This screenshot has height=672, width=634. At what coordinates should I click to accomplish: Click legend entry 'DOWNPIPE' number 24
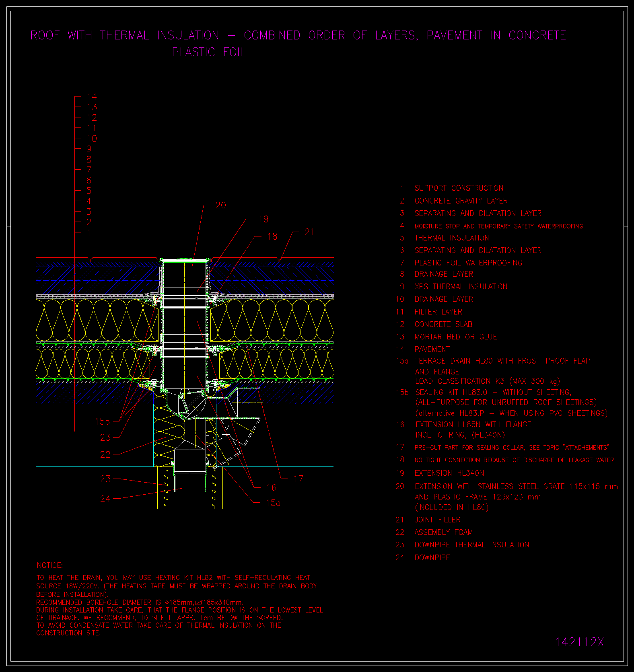[x=432, y=558]
